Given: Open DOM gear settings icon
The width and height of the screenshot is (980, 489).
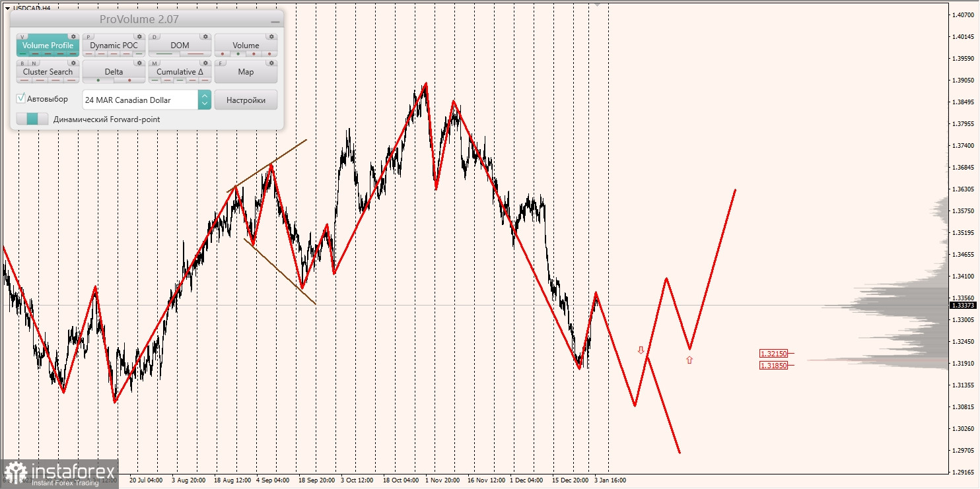Looking at the screenshot, I should (x=206, y=37).
